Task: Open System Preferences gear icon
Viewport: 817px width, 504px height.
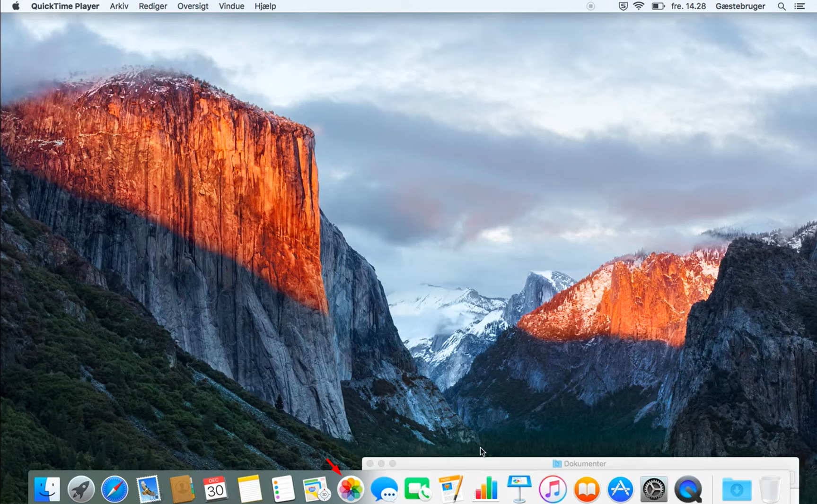Action: click(x=654, y=489)
